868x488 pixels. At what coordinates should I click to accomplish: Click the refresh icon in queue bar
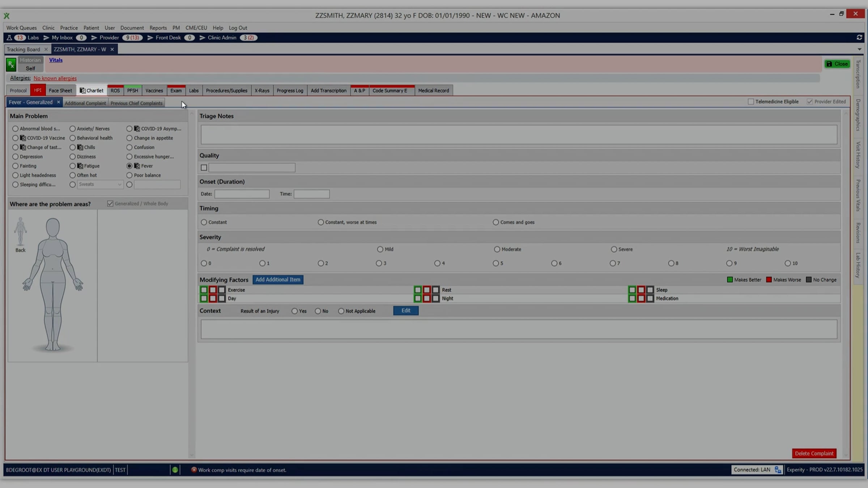(859, 38)
